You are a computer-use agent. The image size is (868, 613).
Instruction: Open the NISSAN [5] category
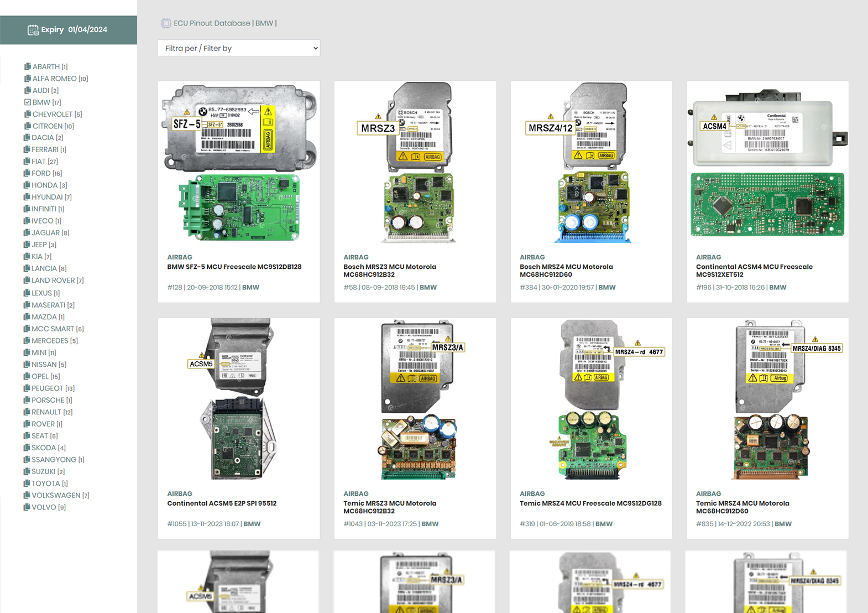(x=45, y=365)
